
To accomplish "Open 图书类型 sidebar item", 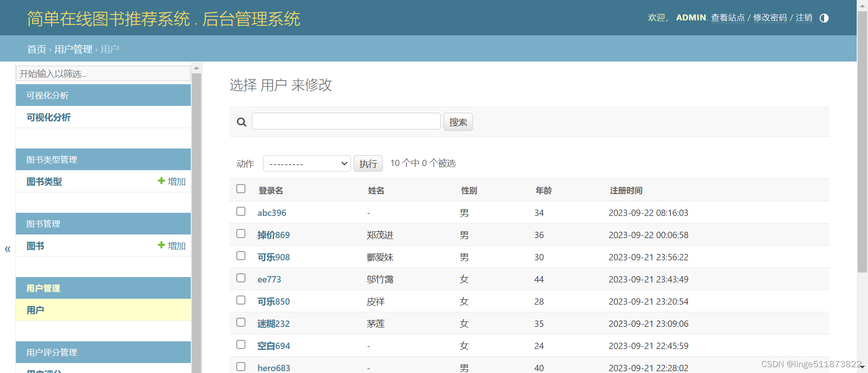I will pos(44,182).
